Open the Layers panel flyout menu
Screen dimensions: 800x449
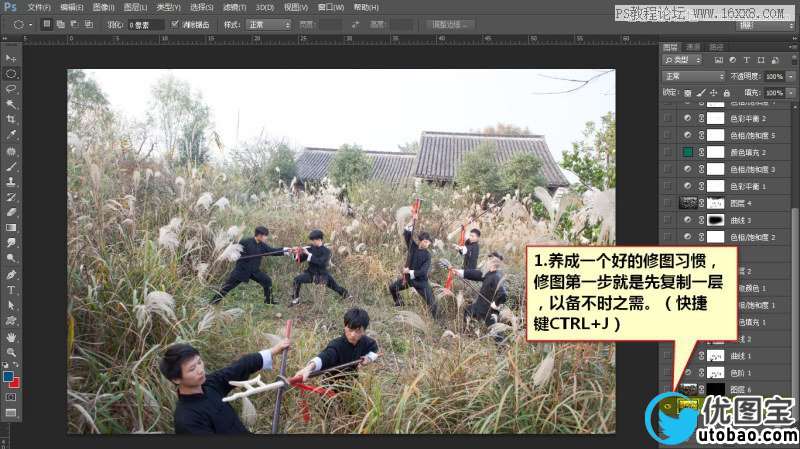pos(793,47)
